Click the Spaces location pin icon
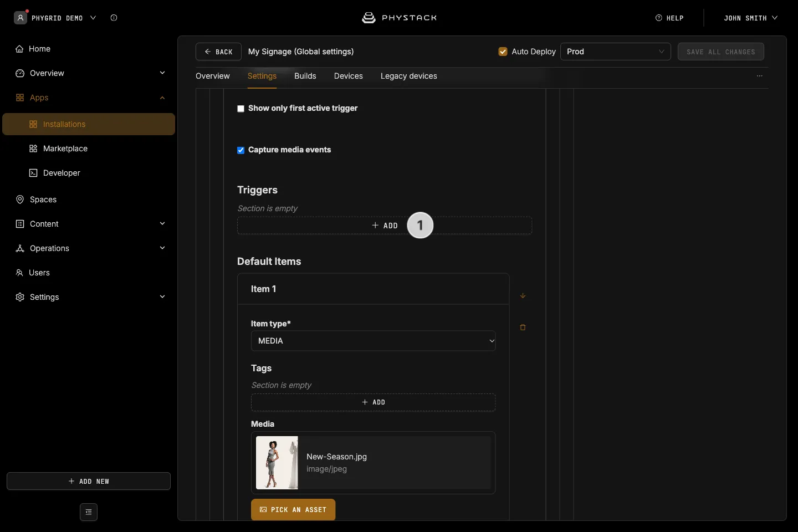 20,199
